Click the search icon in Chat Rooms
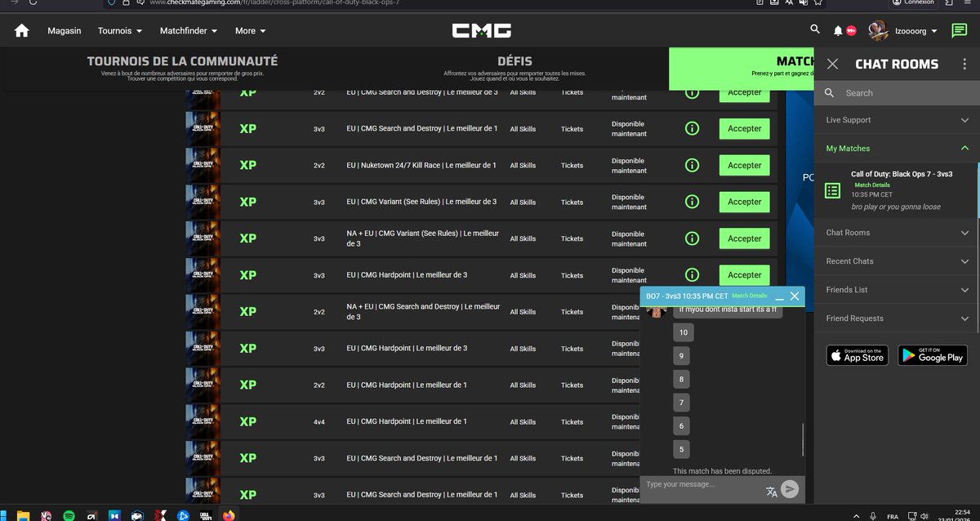This screenshot has width=980, height=521. click(x=830, y=93)
